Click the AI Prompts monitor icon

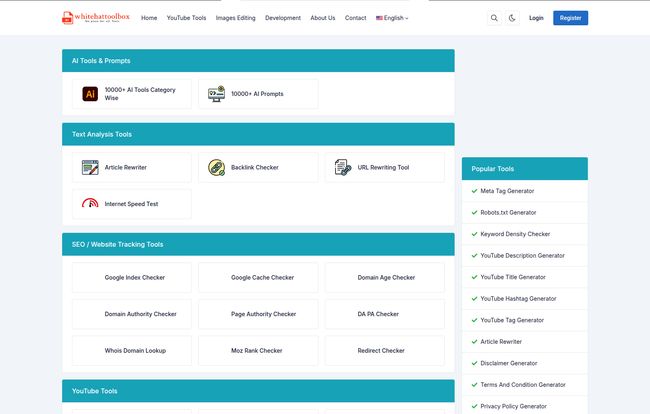pyautogui.click(x=216, y=94)
